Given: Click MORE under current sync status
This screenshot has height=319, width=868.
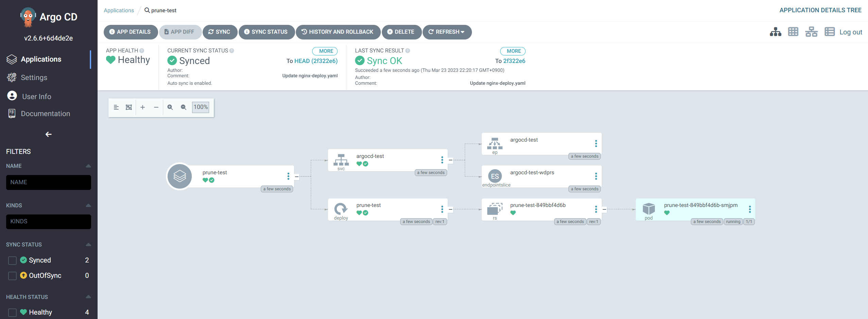Looking at the screenshot, I should click(325, 51).
